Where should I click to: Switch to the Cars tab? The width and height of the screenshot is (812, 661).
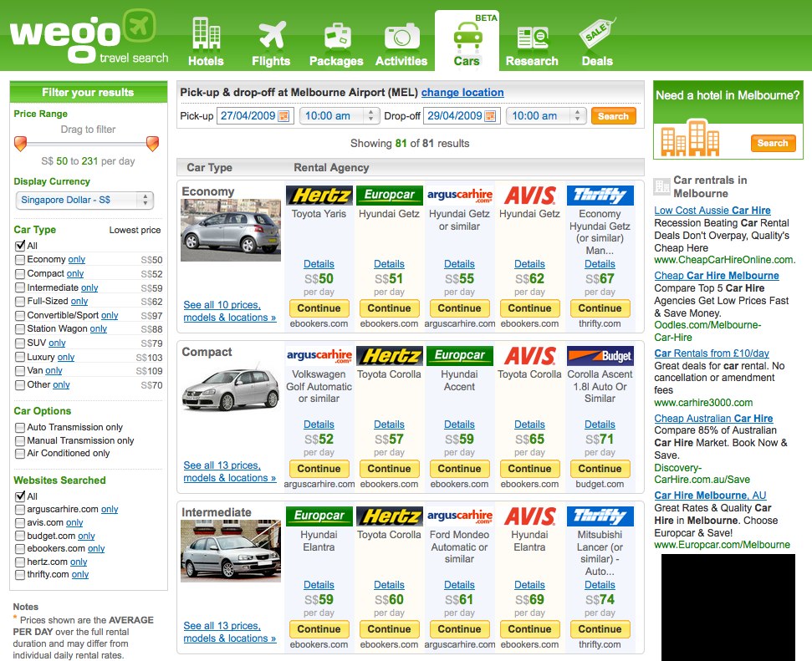coord(467,42)
